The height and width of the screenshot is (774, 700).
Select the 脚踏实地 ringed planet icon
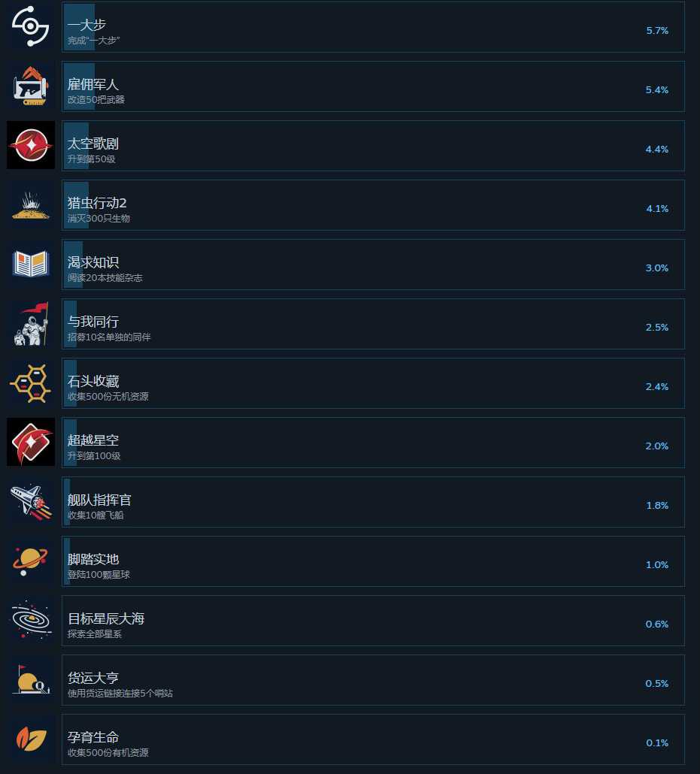click(31, 561)
